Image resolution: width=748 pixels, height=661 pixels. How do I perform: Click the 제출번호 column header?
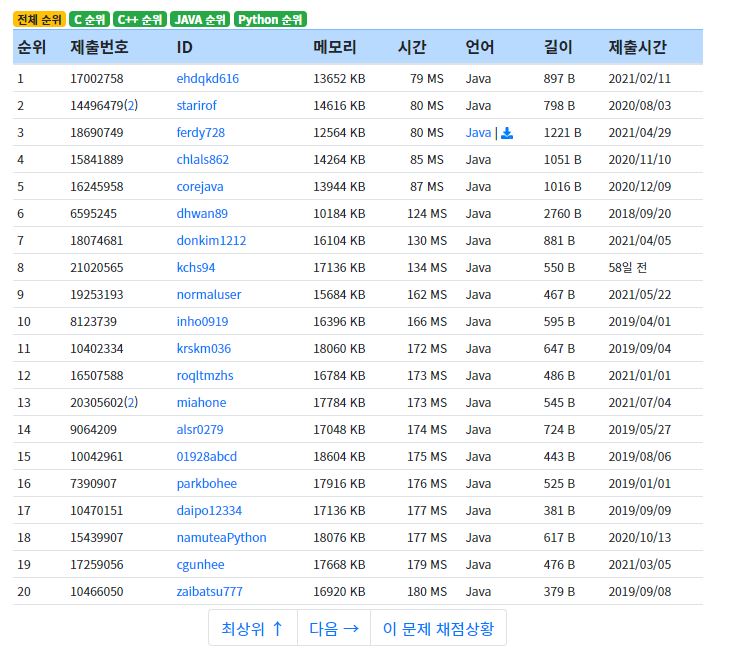tap(99, 47)
